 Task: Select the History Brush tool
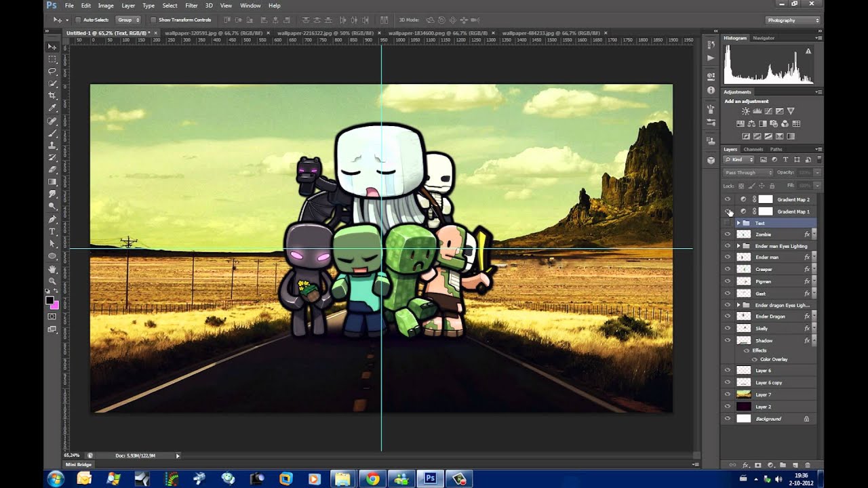[x=52, y=157]
